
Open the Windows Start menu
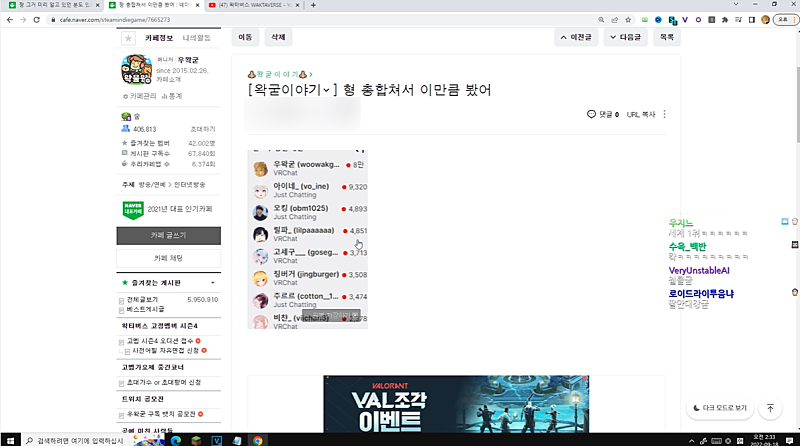click(x=10, y=440)
